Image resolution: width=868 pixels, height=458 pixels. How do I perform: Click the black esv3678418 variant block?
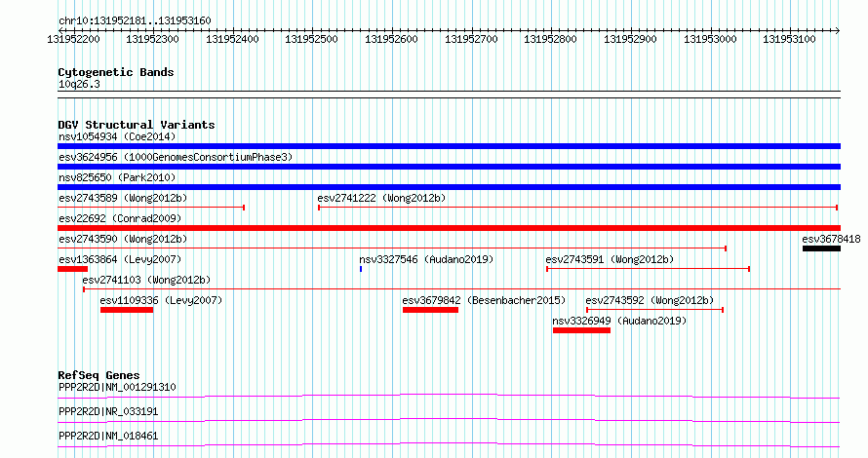(x=821, y=248)
